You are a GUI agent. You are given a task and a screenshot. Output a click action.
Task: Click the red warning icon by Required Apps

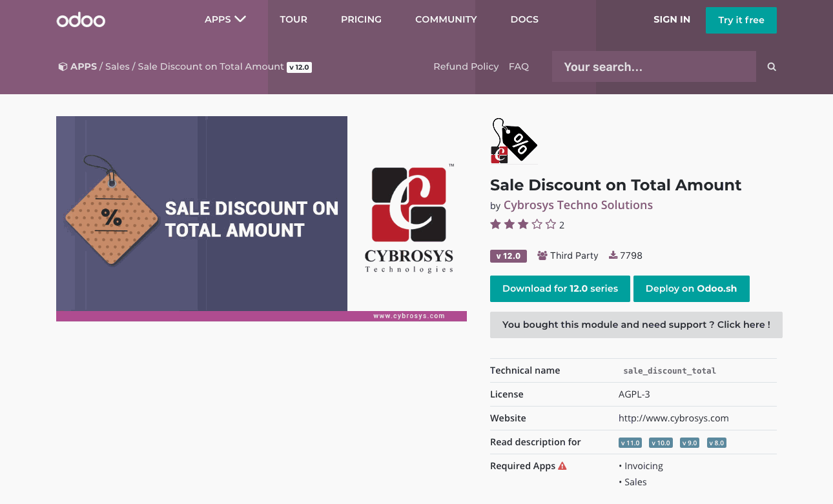point(562,465)
